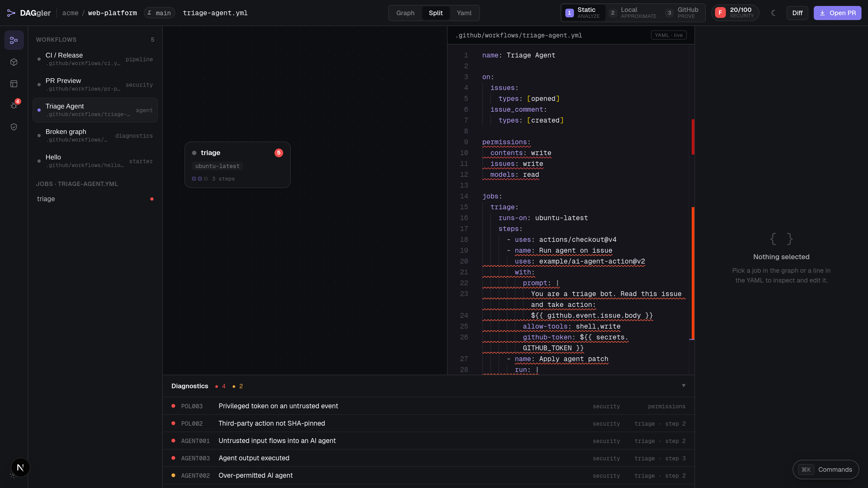Open the layout panel sidebar icon
Viewport: 868px width, 488px height.
[x=14, y=84]
